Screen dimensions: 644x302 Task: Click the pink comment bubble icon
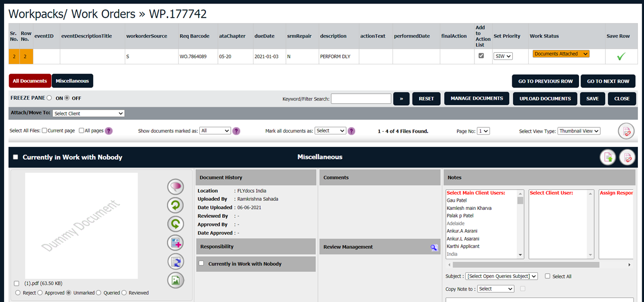176,187
